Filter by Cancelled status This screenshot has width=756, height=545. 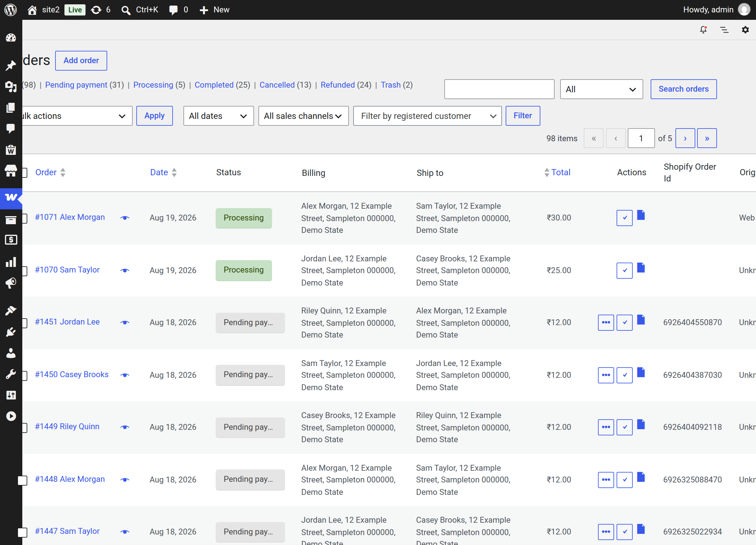[x=277, y=85]
